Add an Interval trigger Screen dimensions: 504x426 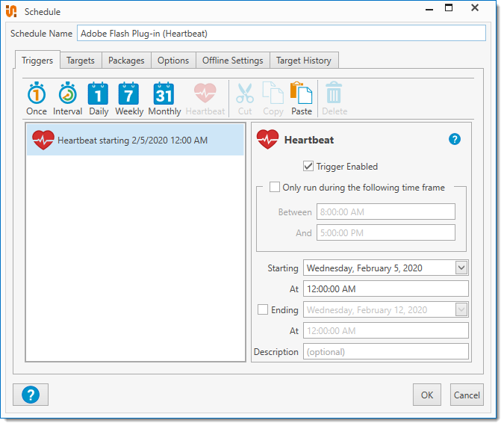67,99
